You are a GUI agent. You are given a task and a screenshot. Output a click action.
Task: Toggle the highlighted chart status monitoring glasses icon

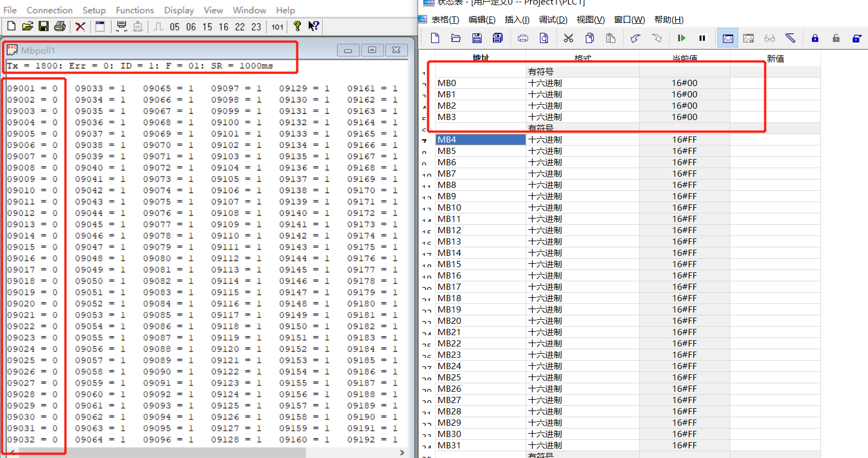pos(728,38)
